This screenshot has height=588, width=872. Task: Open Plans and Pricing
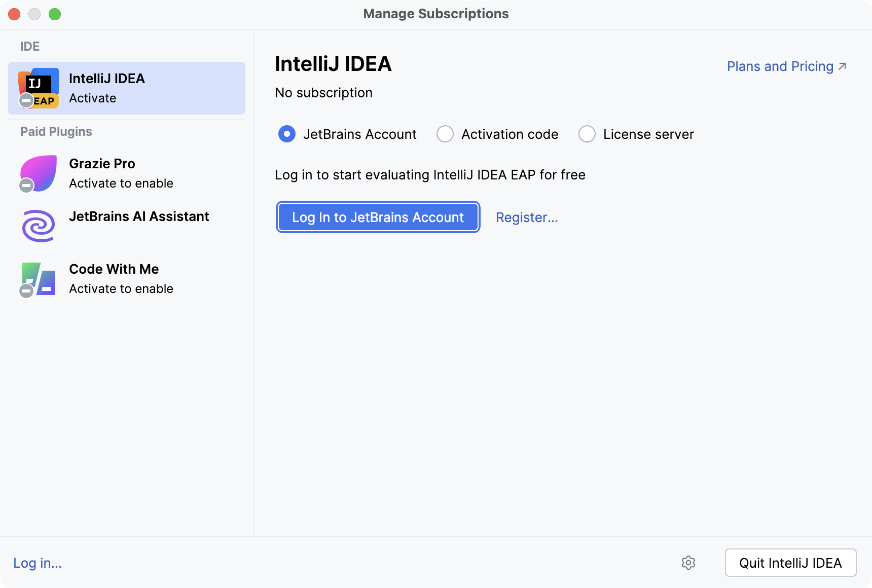pyautogui.click(x=779, y=66)
